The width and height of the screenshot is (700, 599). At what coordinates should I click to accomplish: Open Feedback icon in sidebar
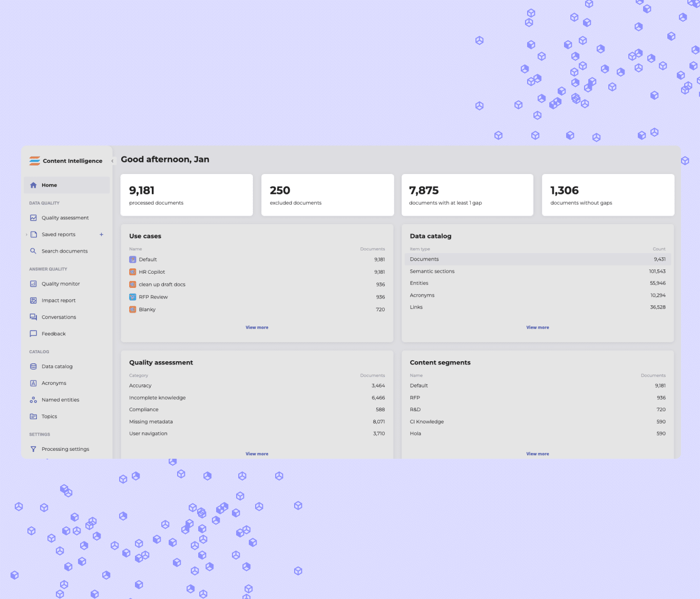pyautogui.click(x=33, y=334)
